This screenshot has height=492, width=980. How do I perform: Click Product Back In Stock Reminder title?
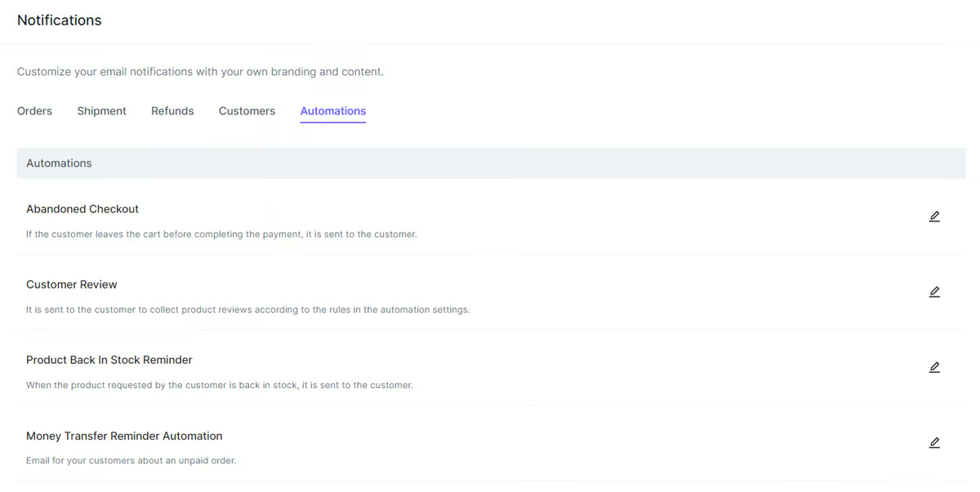(109, 360)
